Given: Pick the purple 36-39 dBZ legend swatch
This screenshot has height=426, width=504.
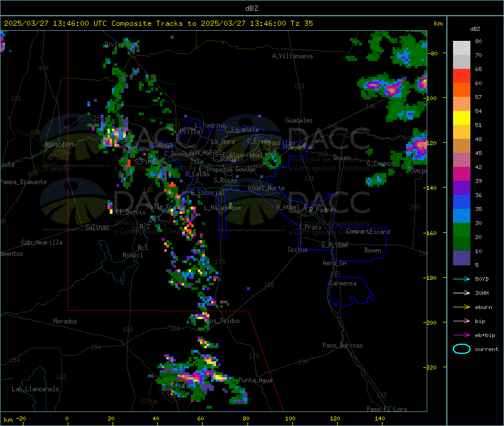Looking at the screenshot, I should (461, 188).
